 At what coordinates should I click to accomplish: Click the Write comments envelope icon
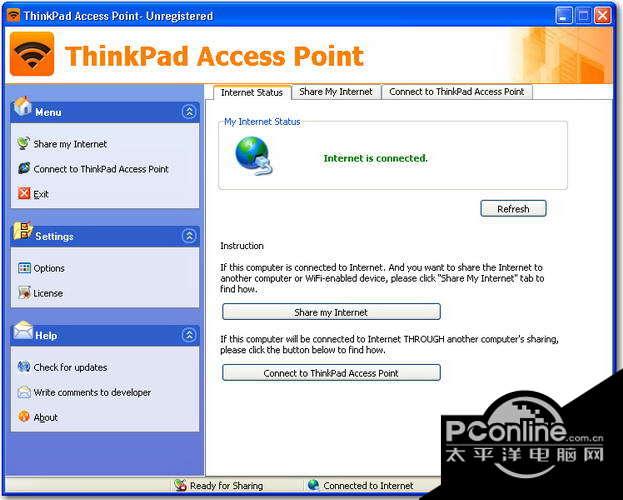[x=24, y=392]
